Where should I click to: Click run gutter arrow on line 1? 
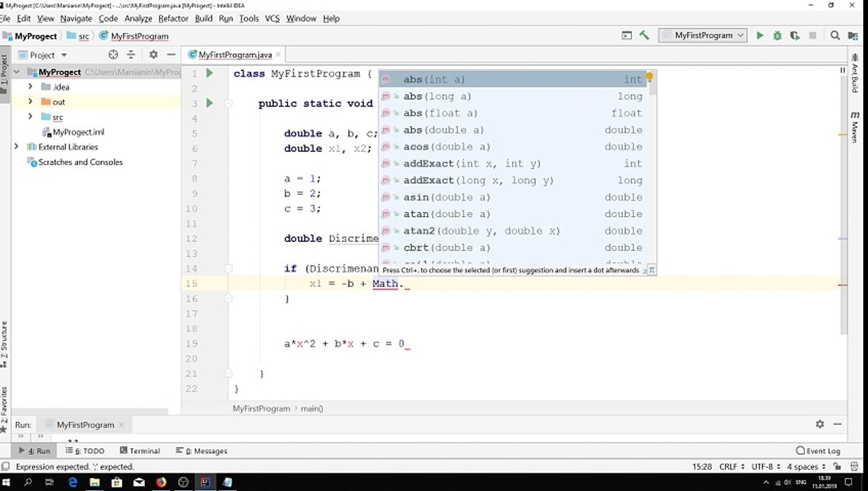(209, 73)
